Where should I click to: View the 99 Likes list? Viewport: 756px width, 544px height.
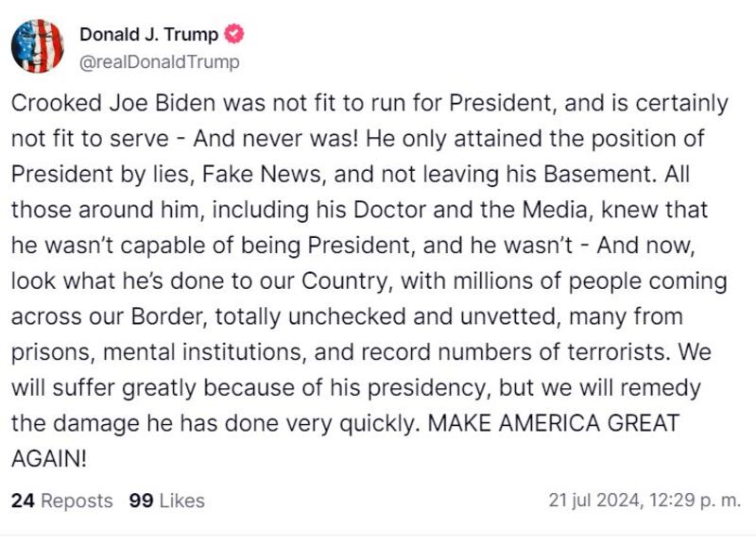point(167,501)
